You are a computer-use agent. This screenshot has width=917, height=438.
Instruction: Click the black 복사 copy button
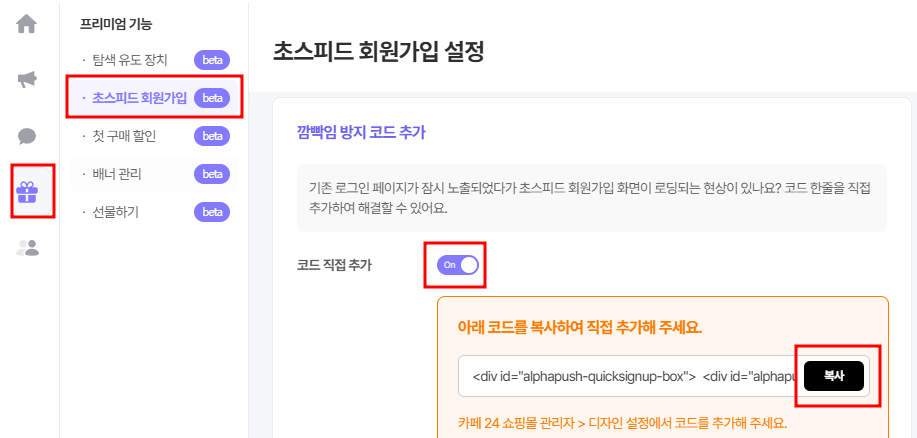point(834,375)
